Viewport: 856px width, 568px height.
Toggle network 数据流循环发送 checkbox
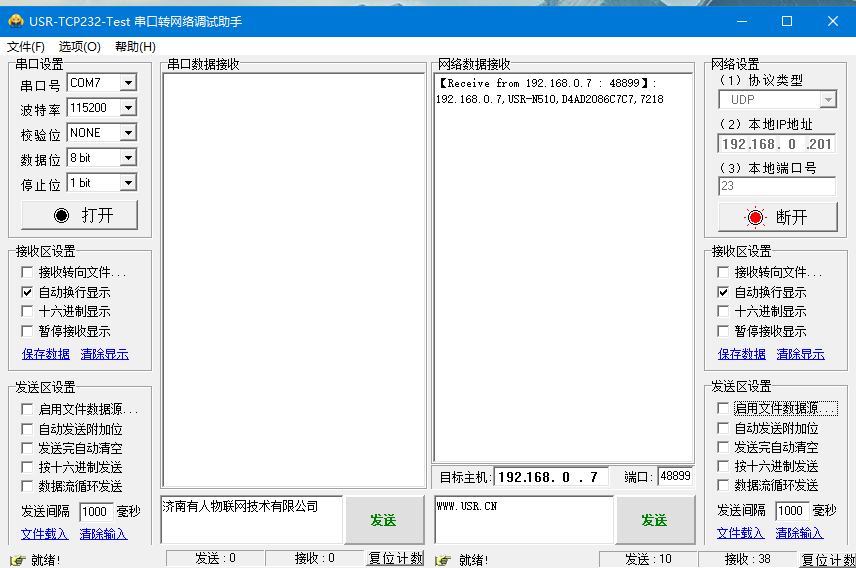[x=723, y=485]
